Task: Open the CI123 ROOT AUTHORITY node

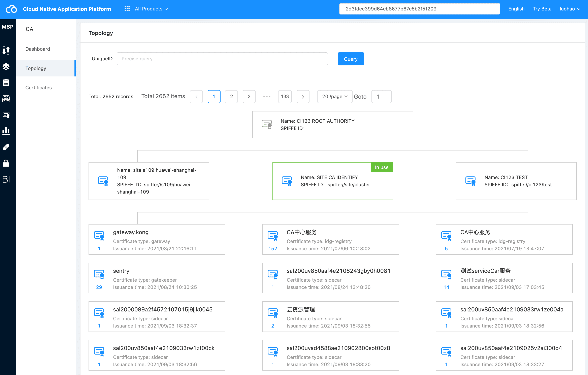Action: tap(333, 125)
